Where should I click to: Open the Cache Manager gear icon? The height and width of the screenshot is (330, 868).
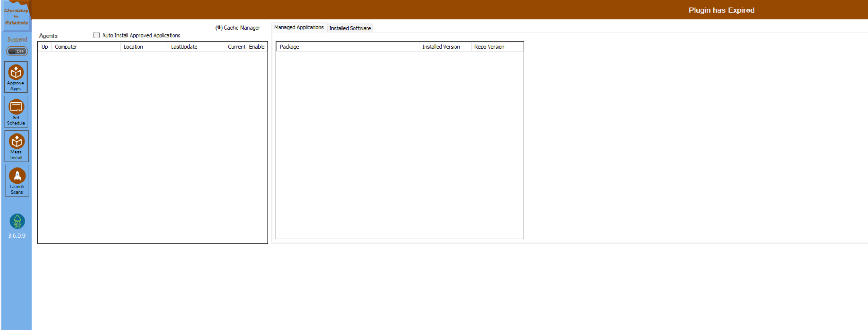click(x=219, y=28)
